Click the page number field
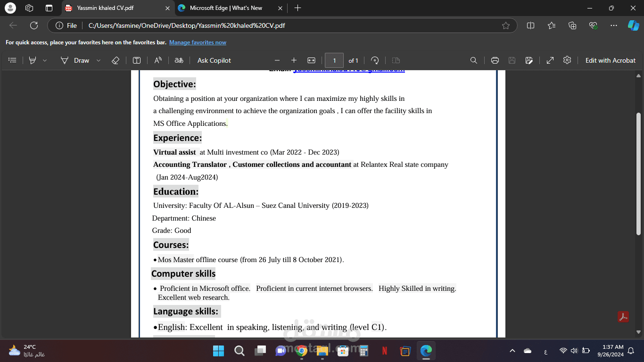This screenshot has height=362, width=644. 334,60
